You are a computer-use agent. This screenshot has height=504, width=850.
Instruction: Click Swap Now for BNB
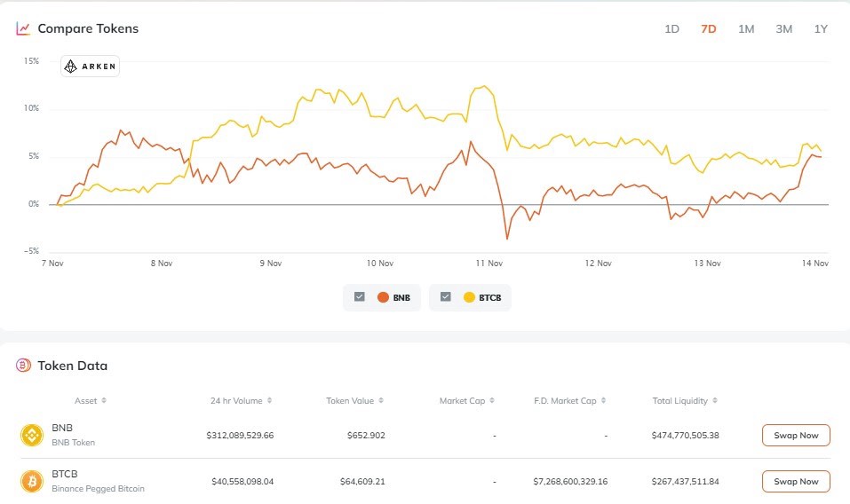click(796, 436)
